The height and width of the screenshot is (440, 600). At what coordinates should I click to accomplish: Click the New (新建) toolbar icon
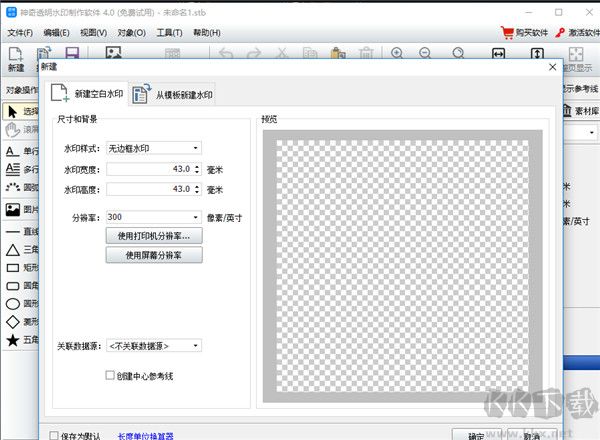tap(15, 54)
